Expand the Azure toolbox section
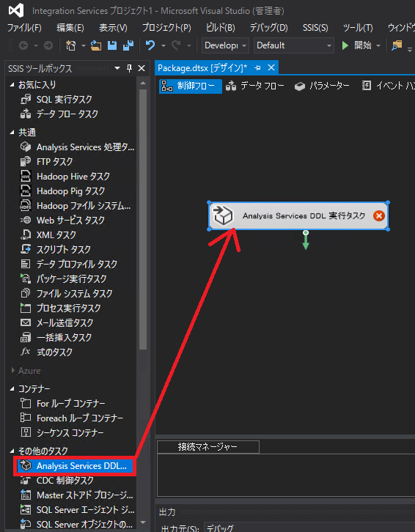Screen dimensions: 415x532 13,370
